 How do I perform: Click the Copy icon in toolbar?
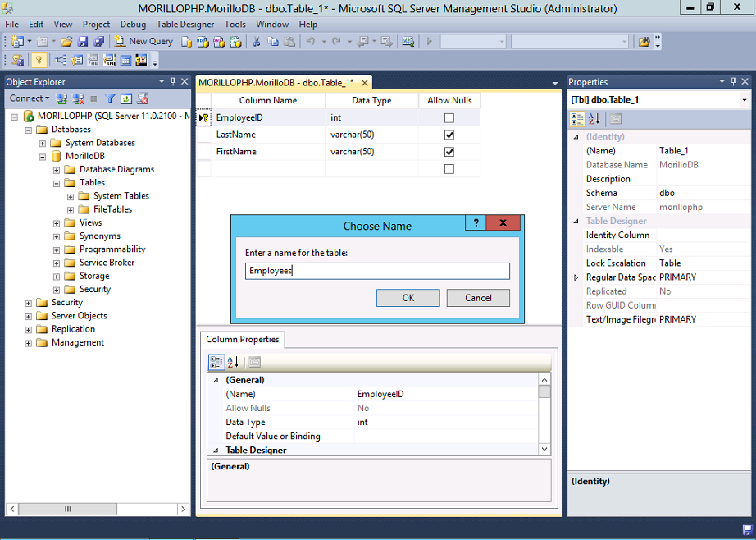(x=273, y=42)
